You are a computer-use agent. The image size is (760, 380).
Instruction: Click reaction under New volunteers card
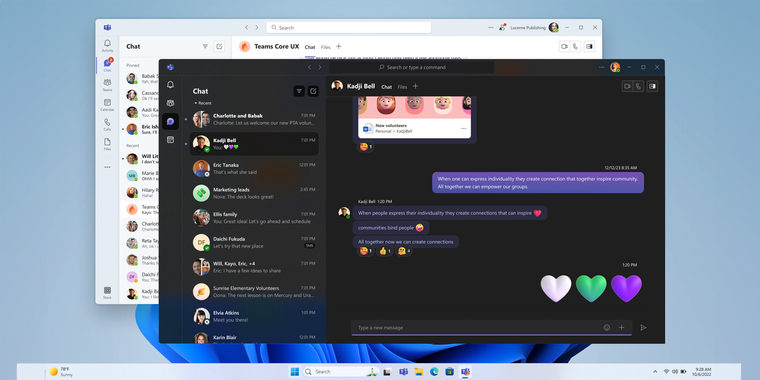(x=365, y=146)
